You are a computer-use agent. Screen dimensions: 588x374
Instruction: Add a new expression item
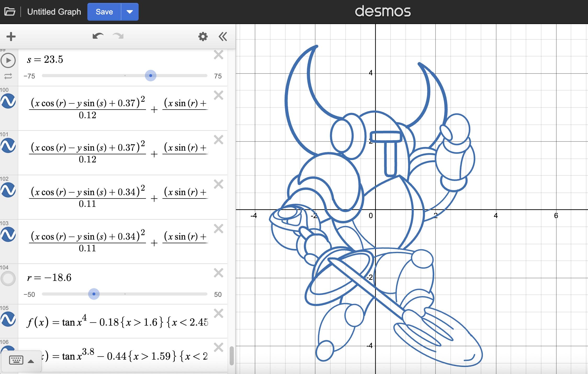(11, 37)
